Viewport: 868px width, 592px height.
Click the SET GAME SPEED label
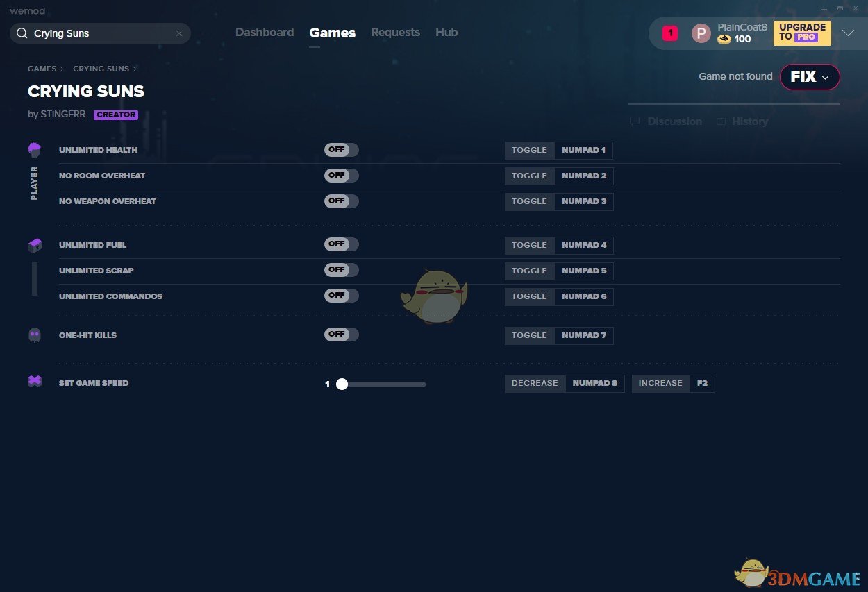click(x=94, y=383)
